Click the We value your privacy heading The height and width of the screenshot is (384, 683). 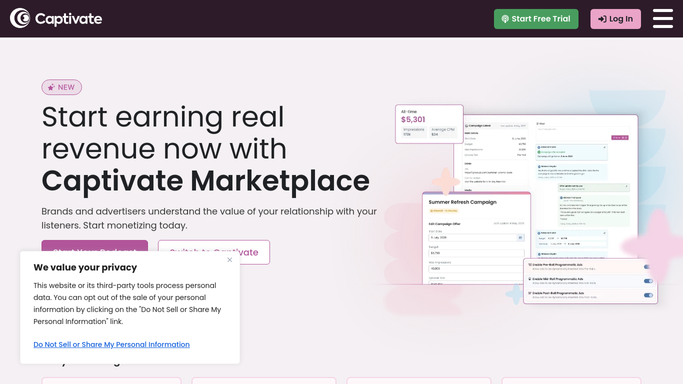pos(85,267)
